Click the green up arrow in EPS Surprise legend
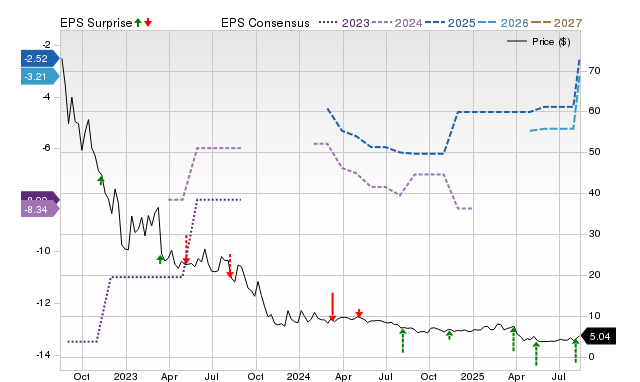 pyautogui.click(x=138, y=22)
